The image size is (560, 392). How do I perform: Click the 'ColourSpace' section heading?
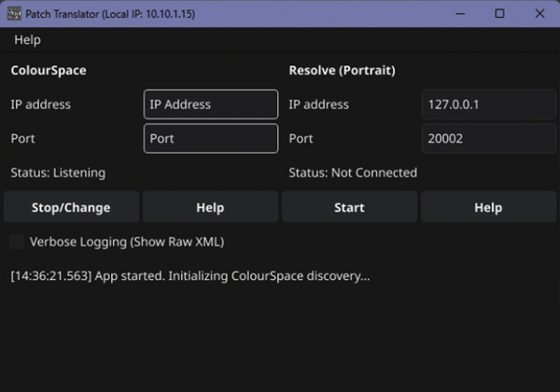48,70
